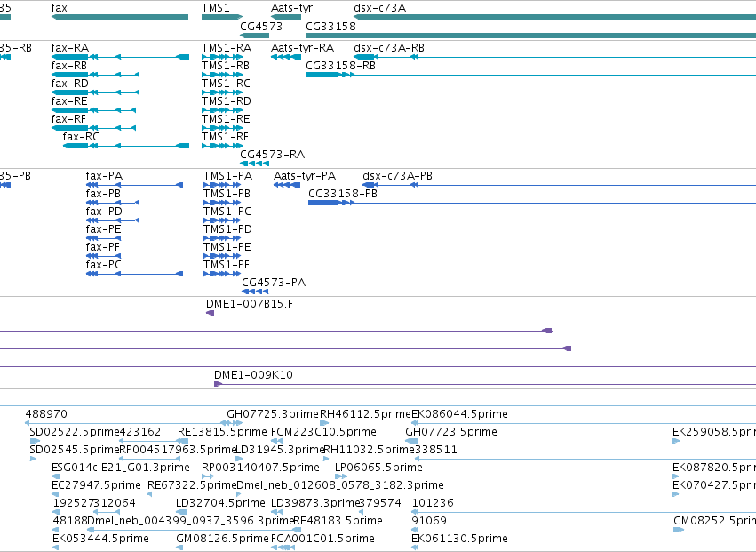The image size is (756, 552).
Task: Select the RE13815.5prime EST label
Action: pos(222,432)
